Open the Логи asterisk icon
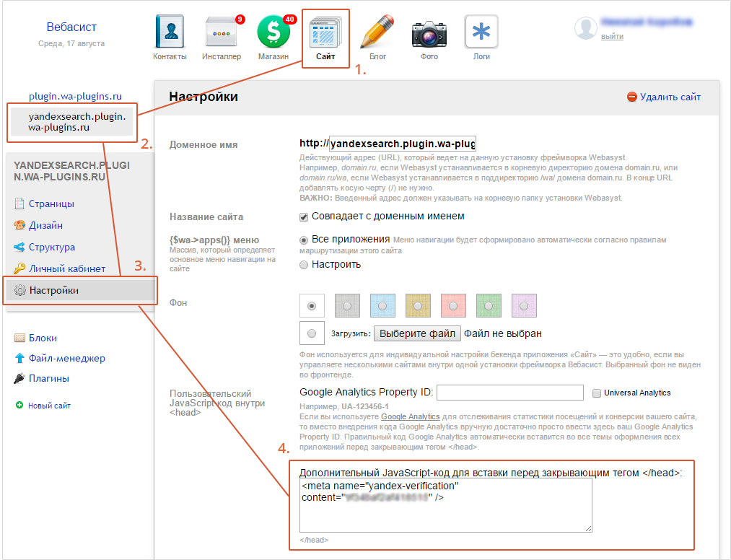This screenshot has width=731, height=560. tap(481, 32)
